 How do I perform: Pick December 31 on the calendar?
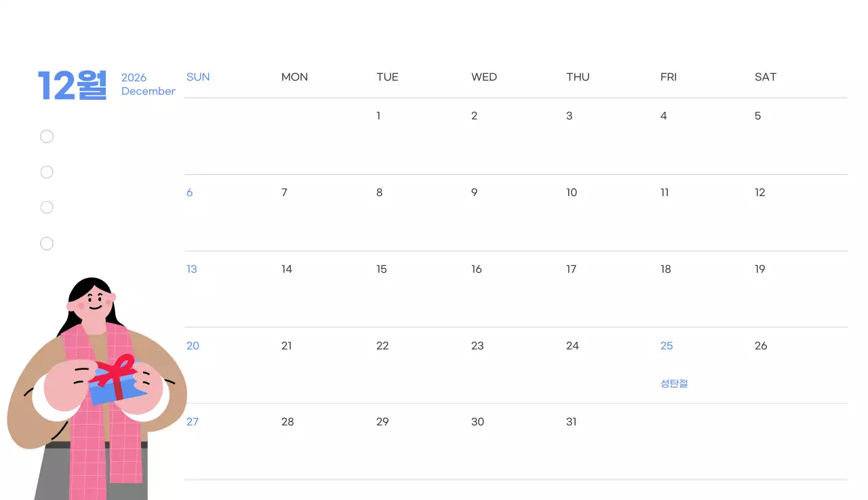[x=571, y=422]
